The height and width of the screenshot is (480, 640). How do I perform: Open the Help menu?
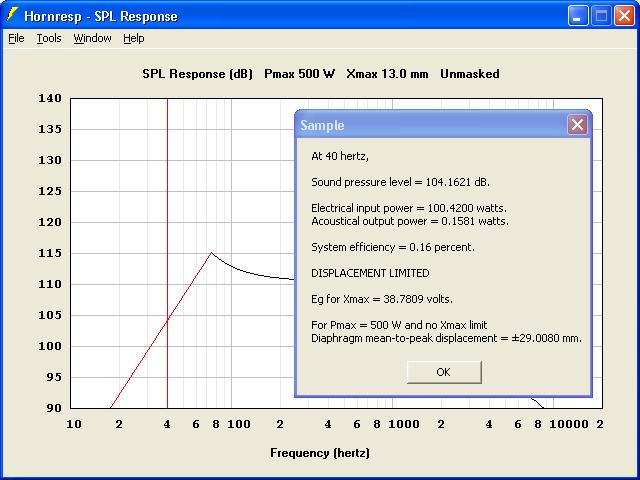(134, 38)
